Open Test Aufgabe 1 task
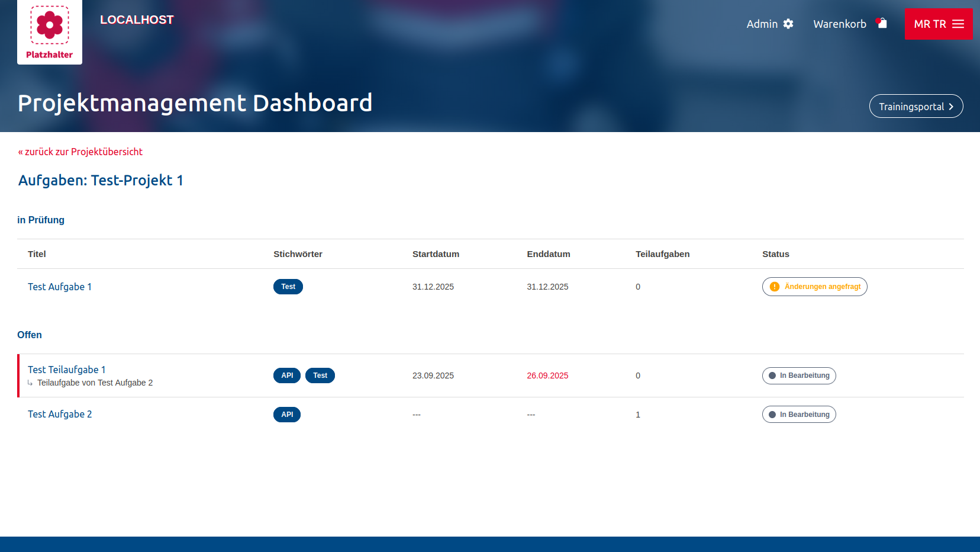This screenshot has height=552, width=980. [60, 287]
